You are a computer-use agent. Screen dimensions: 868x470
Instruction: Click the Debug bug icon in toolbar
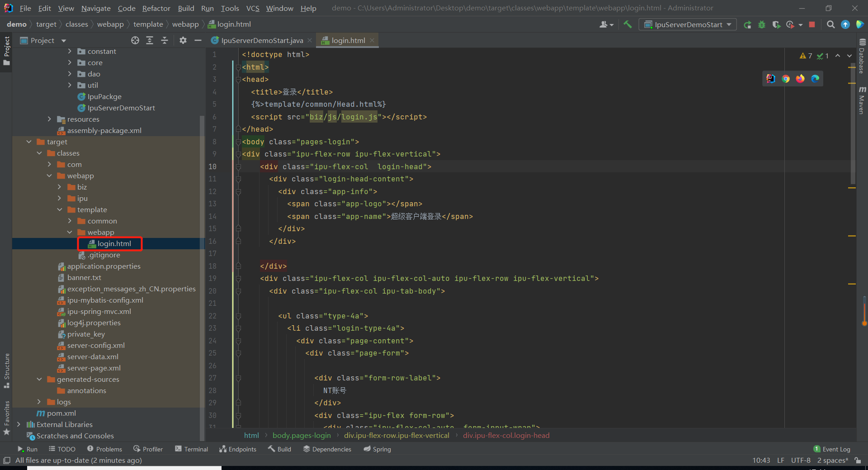pos(762,24)
